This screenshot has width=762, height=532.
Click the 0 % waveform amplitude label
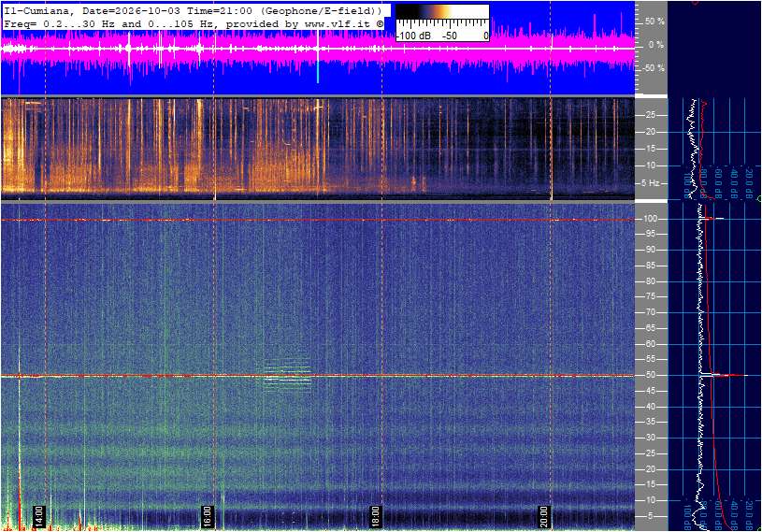655,45
